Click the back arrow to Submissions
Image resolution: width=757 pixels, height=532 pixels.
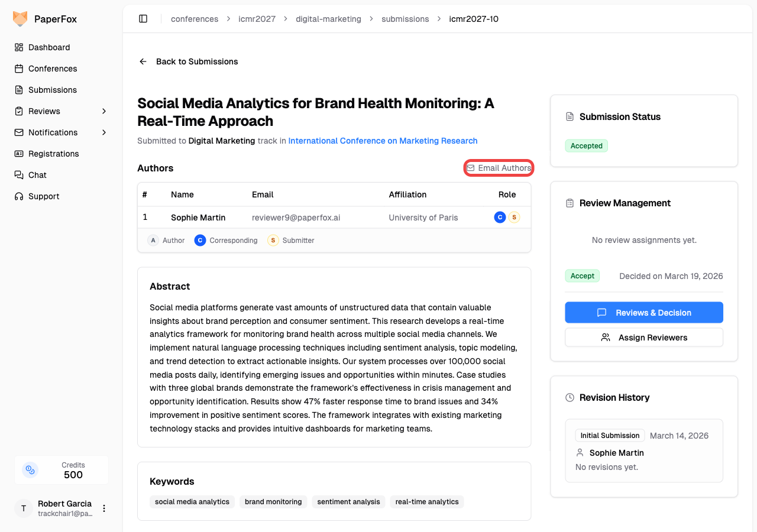click(x=143, y=61)
